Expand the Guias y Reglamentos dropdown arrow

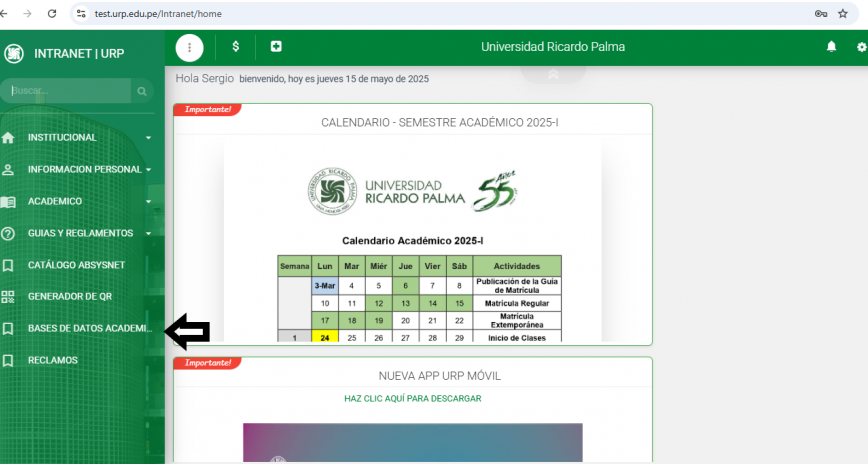point(148,233)
